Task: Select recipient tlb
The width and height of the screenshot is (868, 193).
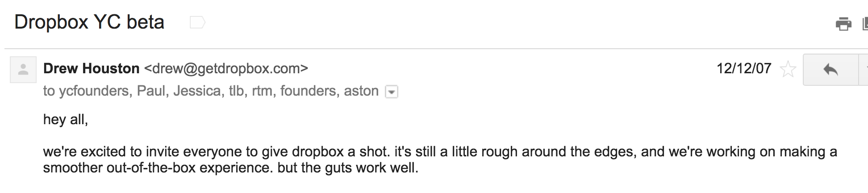Action: coord(236,91)
